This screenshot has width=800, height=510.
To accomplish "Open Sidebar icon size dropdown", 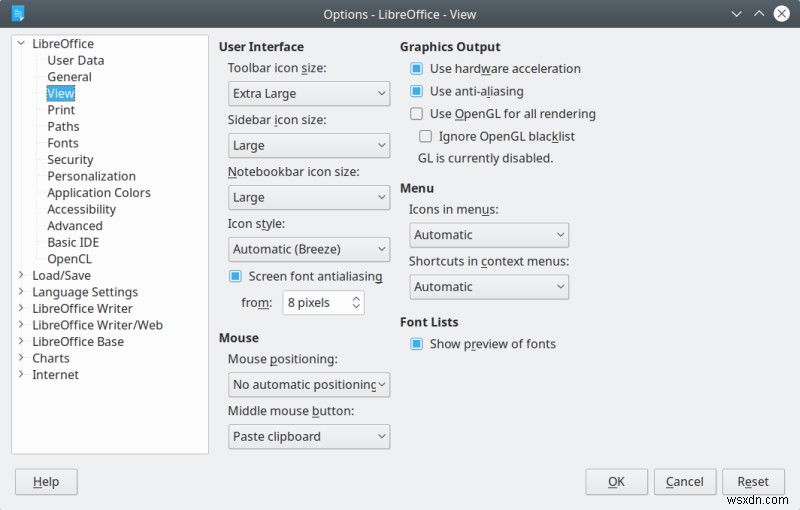I will pyautogui.click(x=309, y=146).
